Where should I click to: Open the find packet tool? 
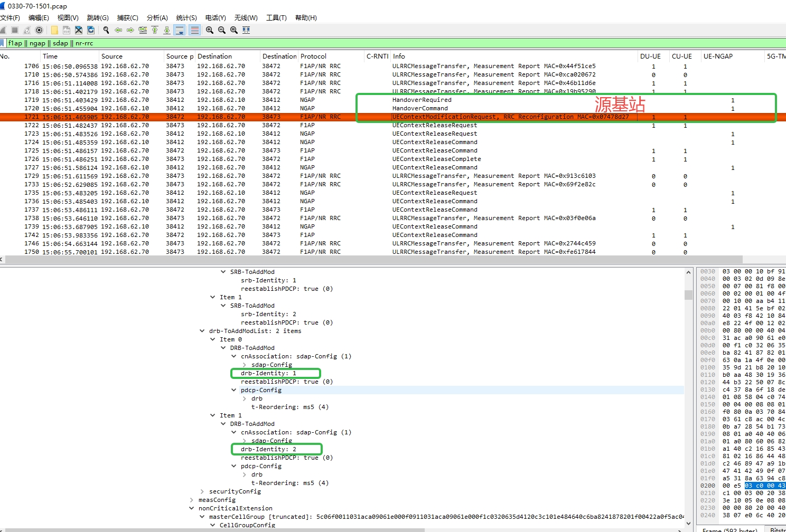[106, 30]
